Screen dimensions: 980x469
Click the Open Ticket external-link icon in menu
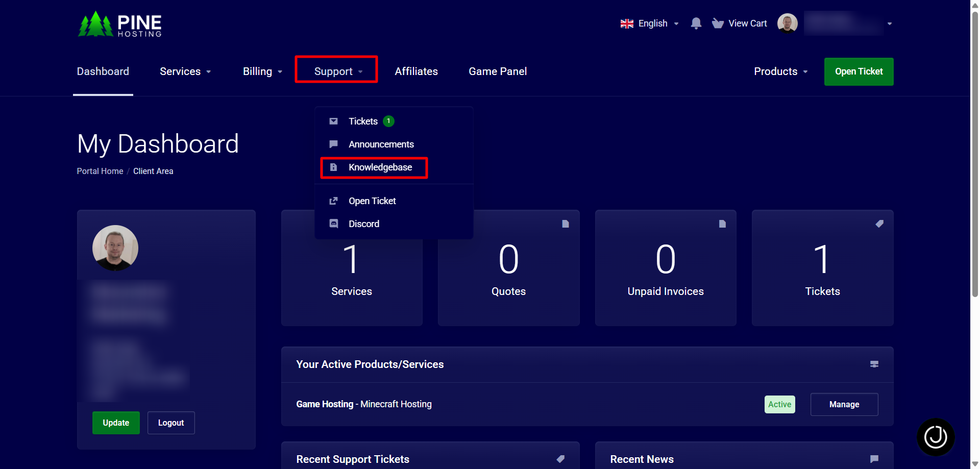tap(333, 201)
